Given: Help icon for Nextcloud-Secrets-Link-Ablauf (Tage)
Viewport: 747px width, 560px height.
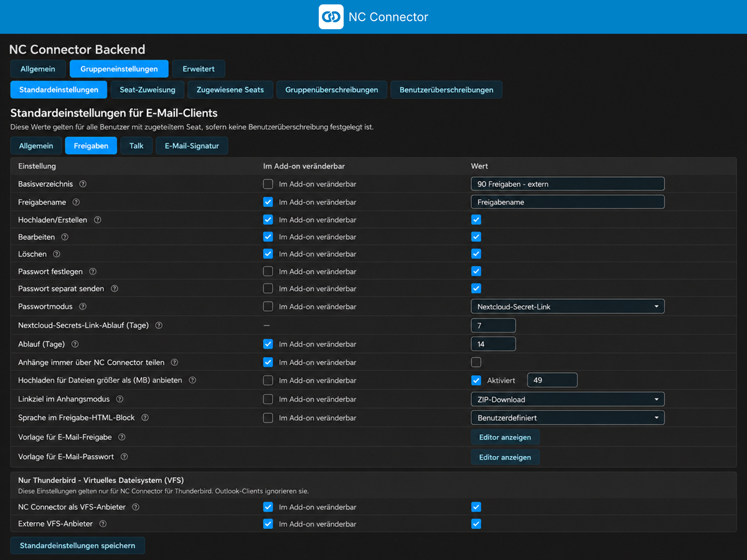Looking at the screenshot, I should pyautogui.click(x=159, y=325).
